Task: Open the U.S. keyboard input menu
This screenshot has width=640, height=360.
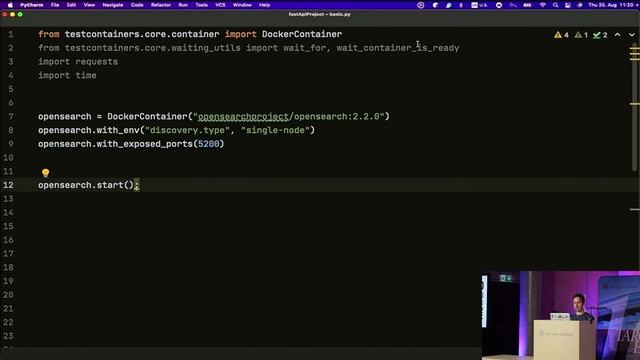Action: pos(480,5)
